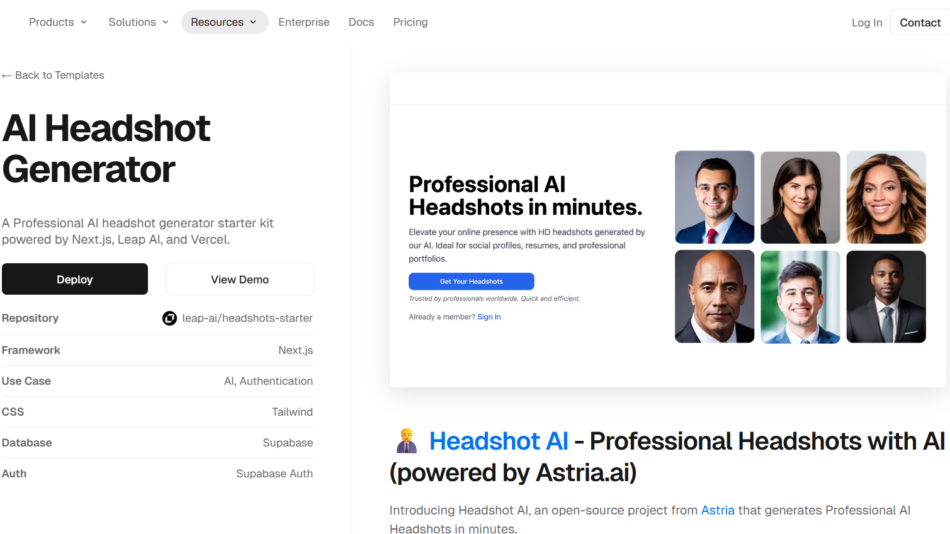Screen dimensions: 950x534
Task: Click the chevron arrow next to Solutions
Action: [165, 22]
